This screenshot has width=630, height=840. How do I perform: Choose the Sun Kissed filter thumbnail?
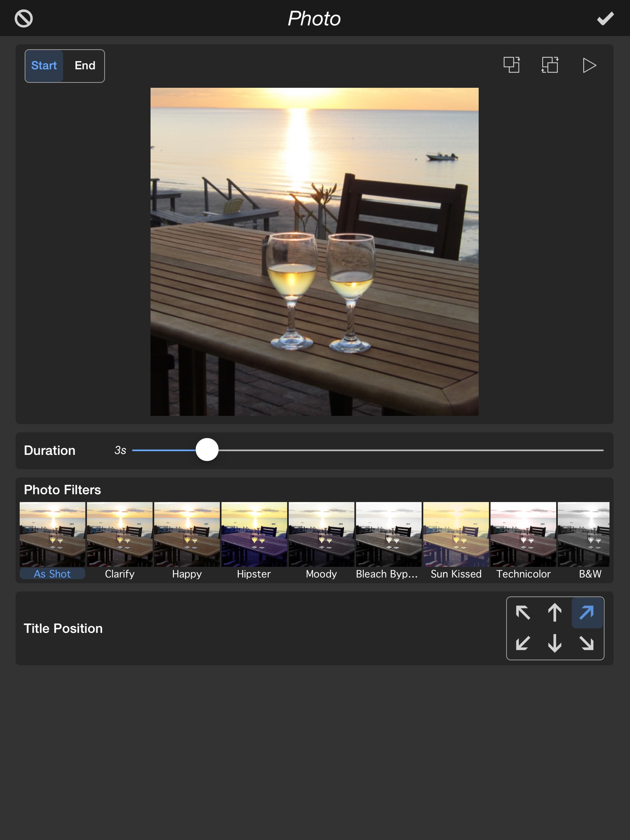[x=456, y=535]
